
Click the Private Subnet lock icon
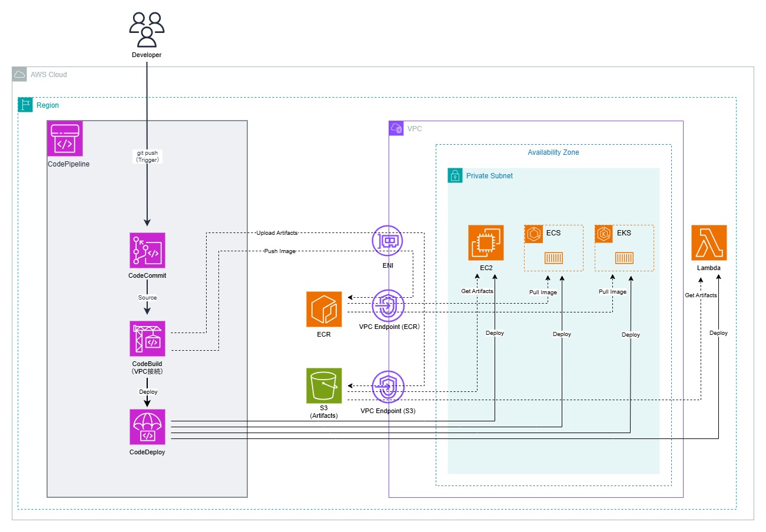455,175
